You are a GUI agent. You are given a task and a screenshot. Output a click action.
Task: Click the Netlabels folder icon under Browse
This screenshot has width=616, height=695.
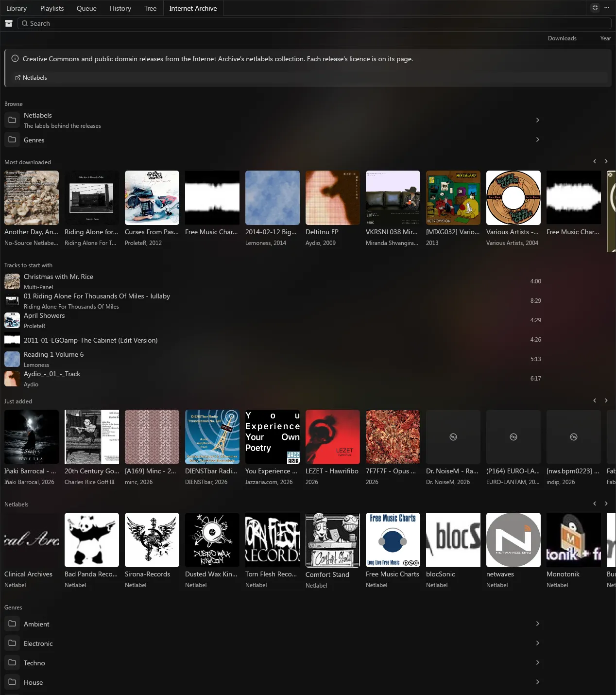tap(12, 120)
